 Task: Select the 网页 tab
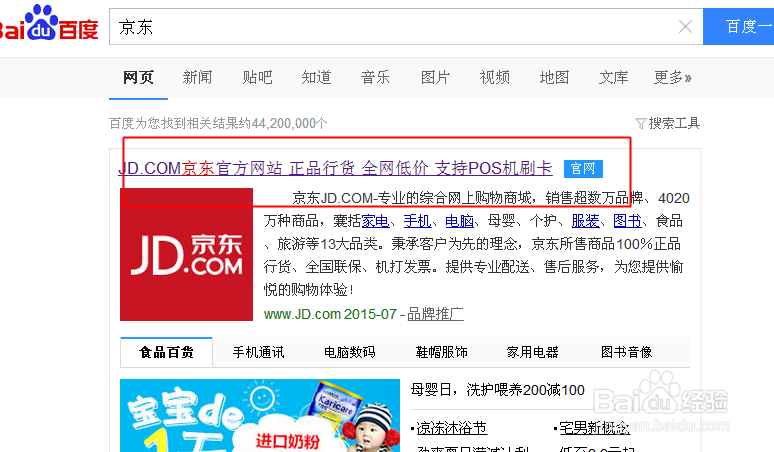coord(138,77)
